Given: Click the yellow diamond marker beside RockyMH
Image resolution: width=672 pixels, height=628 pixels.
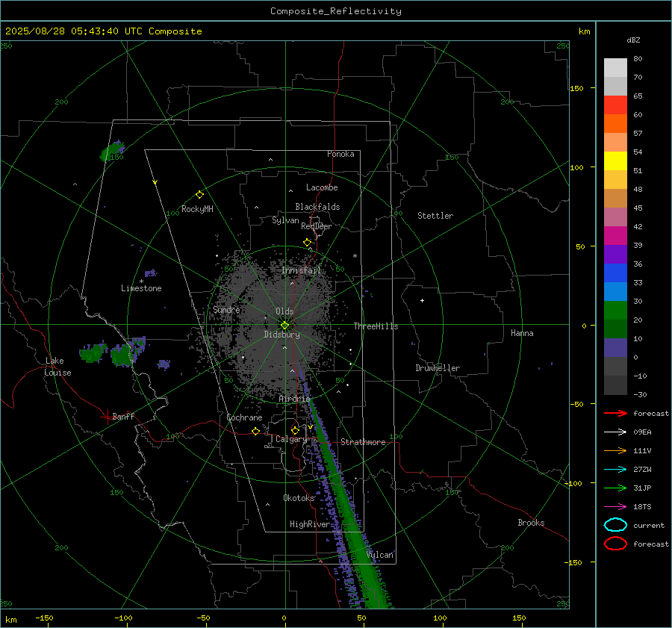Looking at the screenshot, I should (x=199, y=195).
